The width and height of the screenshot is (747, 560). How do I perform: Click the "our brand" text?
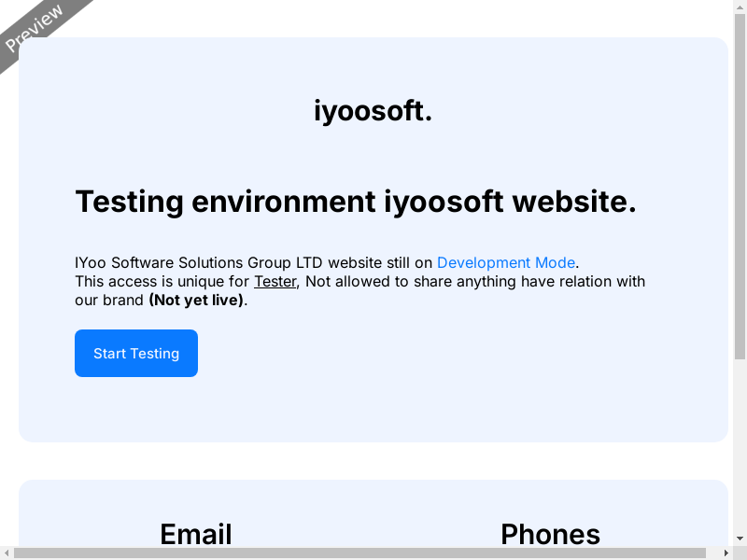pos(109,300)
